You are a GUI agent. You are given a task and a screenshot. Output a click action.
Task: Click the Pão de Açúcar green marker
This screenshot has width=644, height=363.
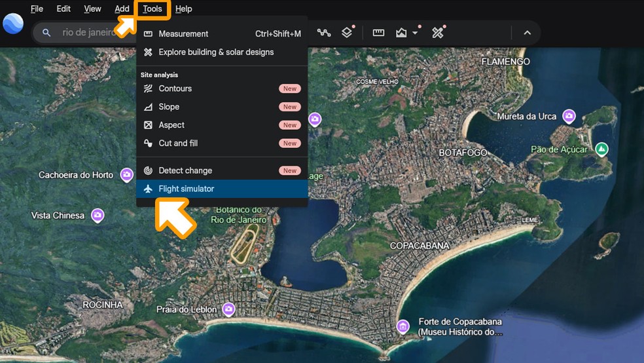point(601,149)
